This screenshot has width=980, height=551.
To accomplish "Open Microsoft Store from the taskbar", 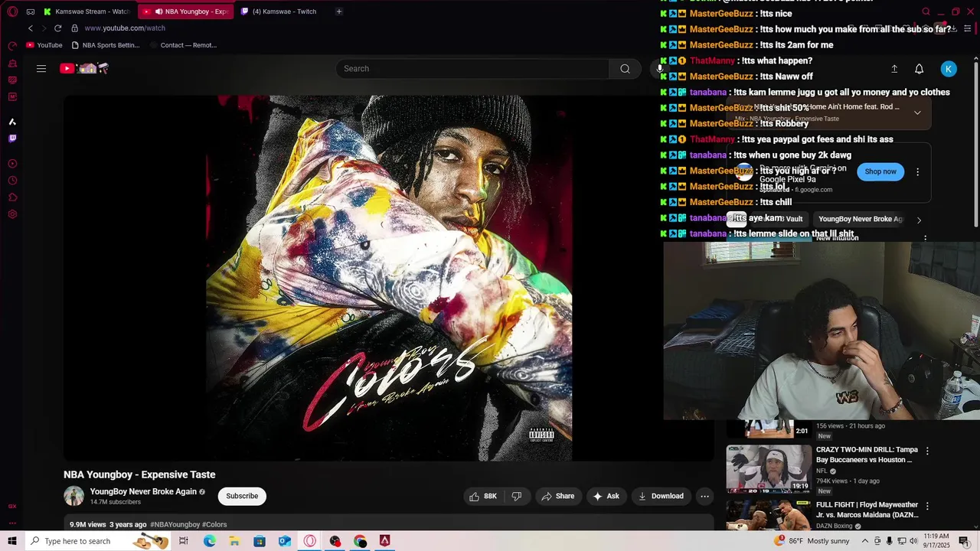I will click(260, 541).
